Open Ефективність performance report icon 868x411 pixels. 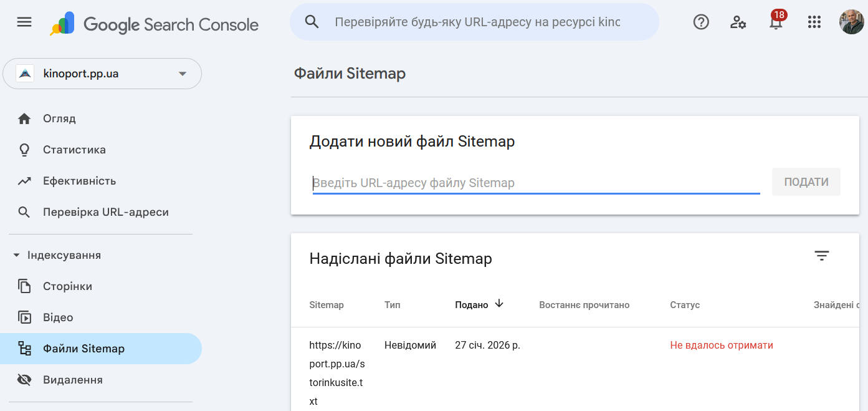24,180
